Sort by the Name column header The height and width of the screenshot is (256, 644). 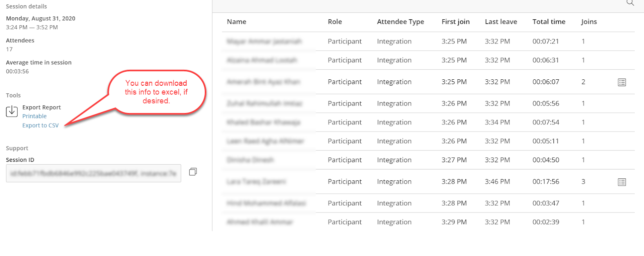click(237, 22)
